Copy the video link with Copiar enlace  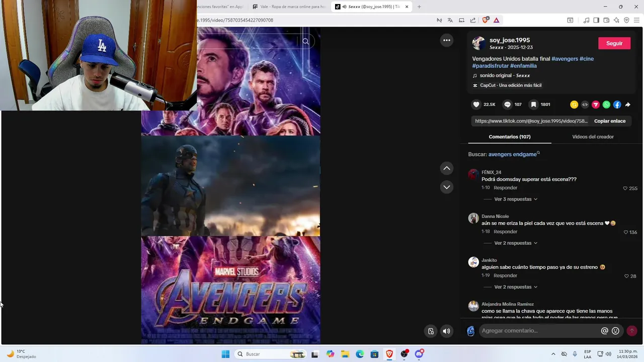tap(610, 121)
